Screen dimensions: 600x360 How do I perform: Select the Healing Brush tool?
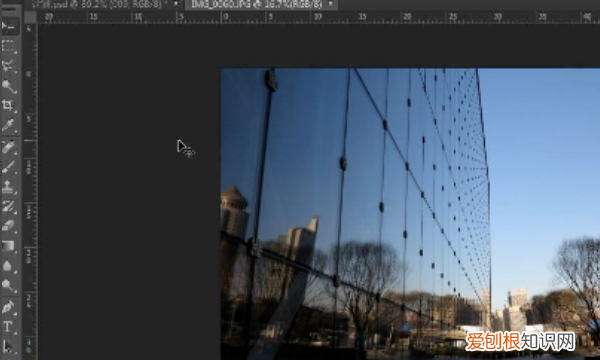(8, 147)
